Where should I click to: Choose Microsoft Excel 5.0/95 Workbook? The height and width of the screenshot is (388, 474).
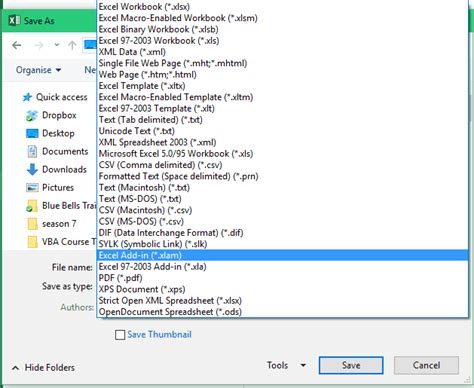[x=282, y=154]
